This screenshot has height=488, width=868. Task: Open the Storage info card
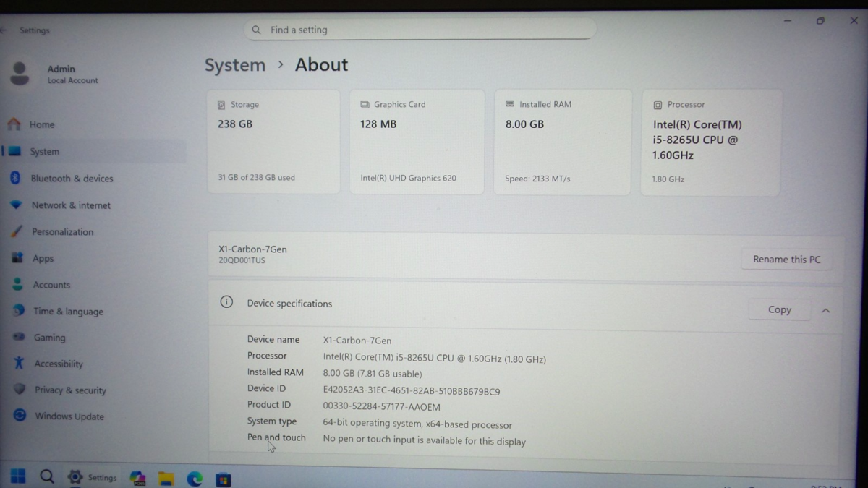[273, 141]
